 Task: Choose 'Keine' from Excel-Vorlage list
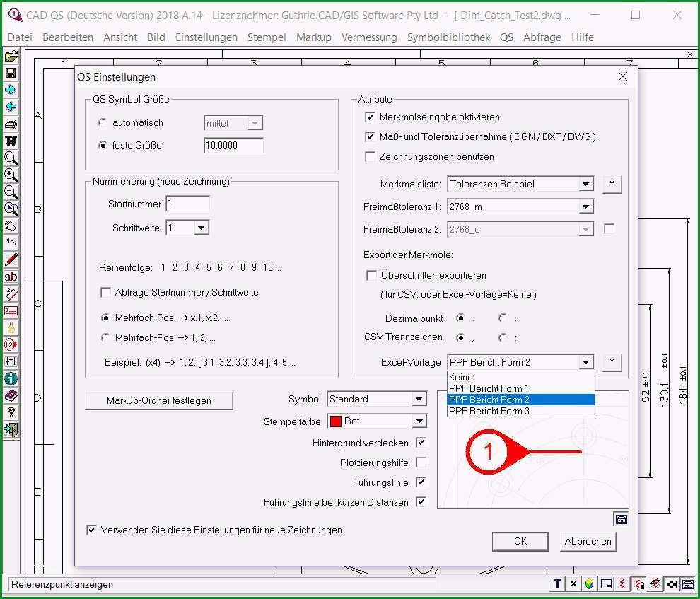click(x=521, y=377)
